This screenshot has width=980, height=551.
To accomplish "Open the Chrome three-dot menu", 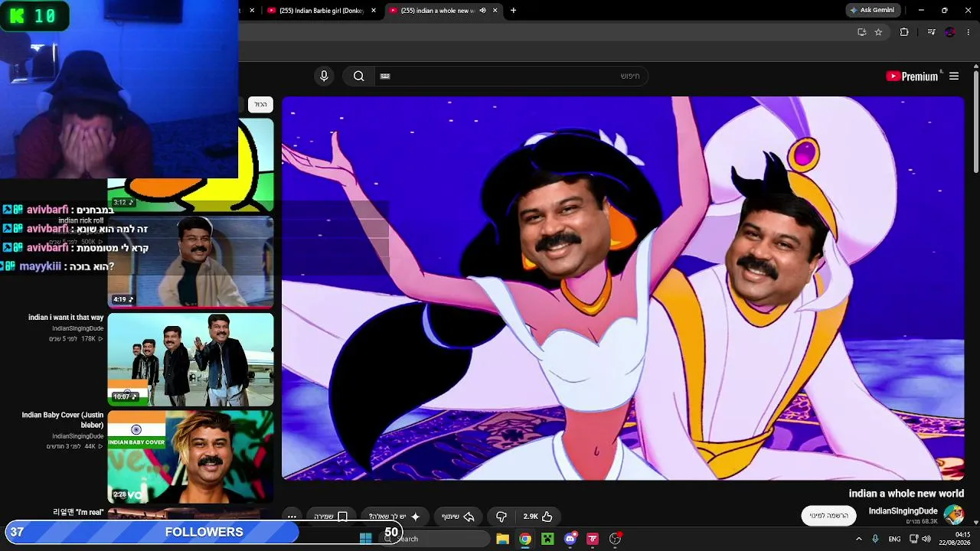I will pyautogui.click(x=969, y=32).
